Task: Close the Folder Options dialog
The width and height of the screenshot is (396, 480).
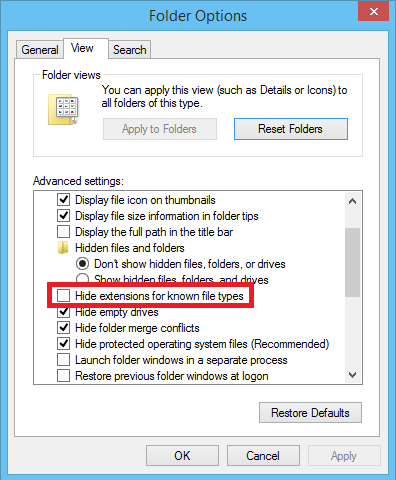Action: (x=374, y=11)
